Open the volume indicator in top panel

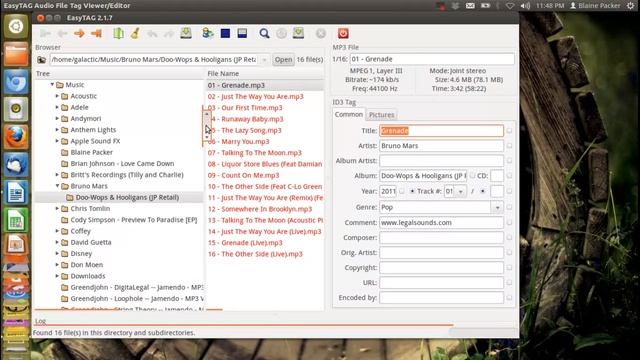pos(525,6)
